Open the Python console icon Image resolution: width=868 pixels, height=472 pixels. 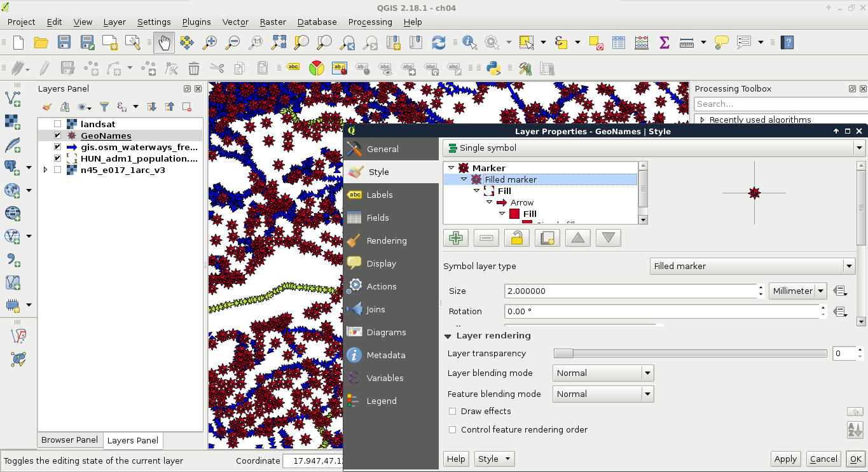point(493,68)
